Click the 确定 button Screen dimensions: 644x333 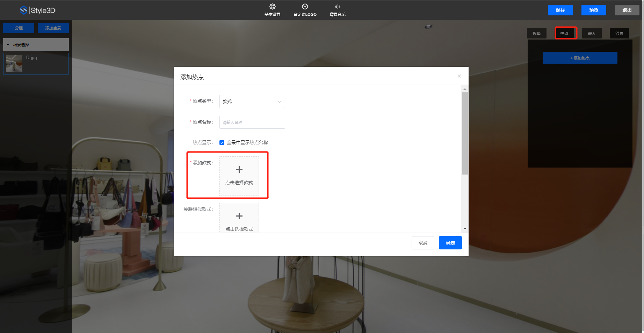[450, 243]
